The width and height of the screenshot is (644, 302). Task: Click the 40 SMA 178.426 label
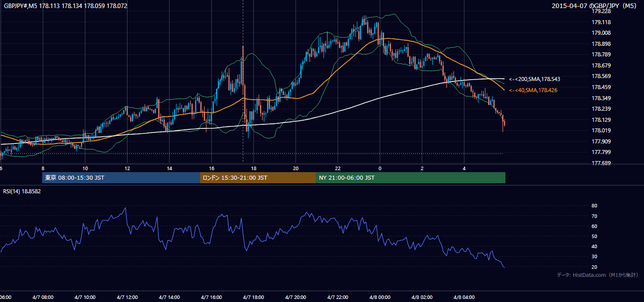[x=534, y=90]
